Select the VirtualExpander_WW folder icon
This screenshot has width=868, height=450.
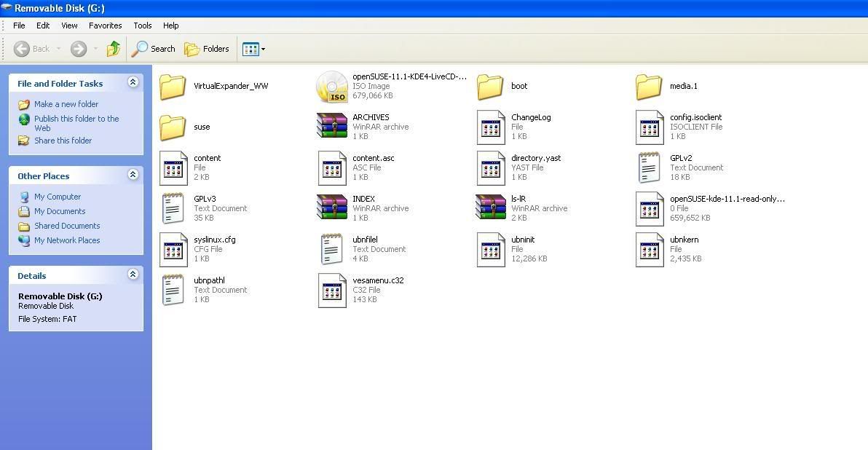coord(173,87)
